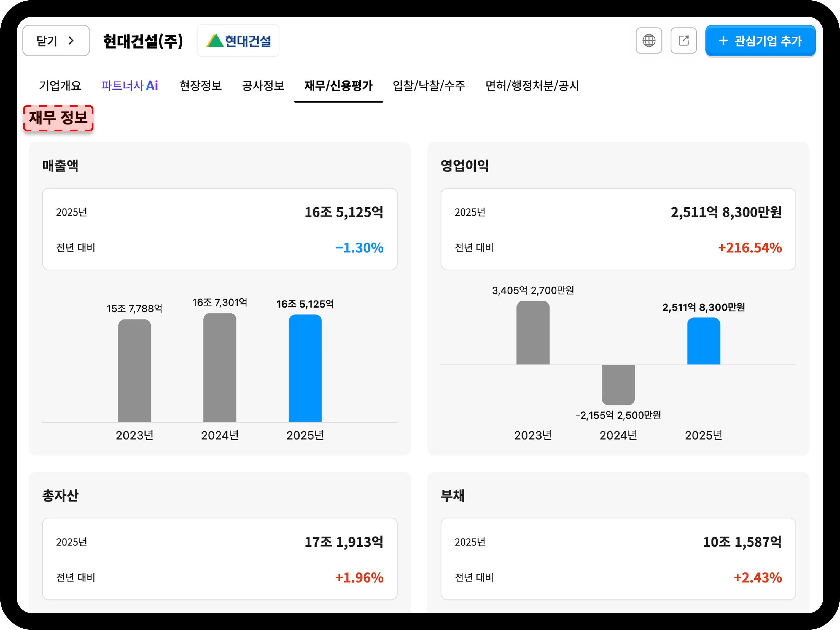Viewport: 840px width, 630px height.
Task: Open the external link share icon
Action: (683, 40)
